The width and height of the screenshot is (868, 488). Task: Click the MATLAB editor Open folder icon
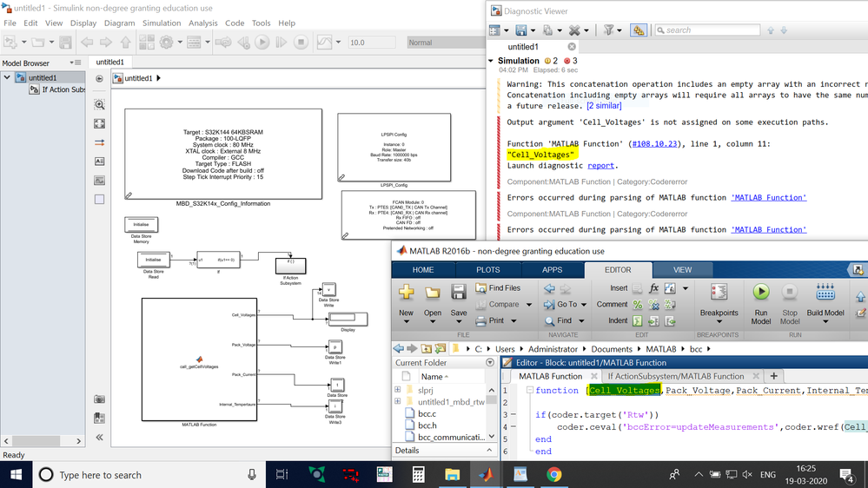click(x=433, y=292)
